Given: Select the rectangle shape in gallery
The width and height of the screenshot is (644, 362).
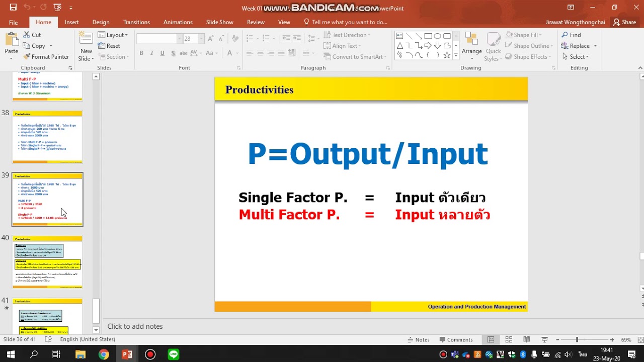Looking at the screenshot, I should click(428, 36).
